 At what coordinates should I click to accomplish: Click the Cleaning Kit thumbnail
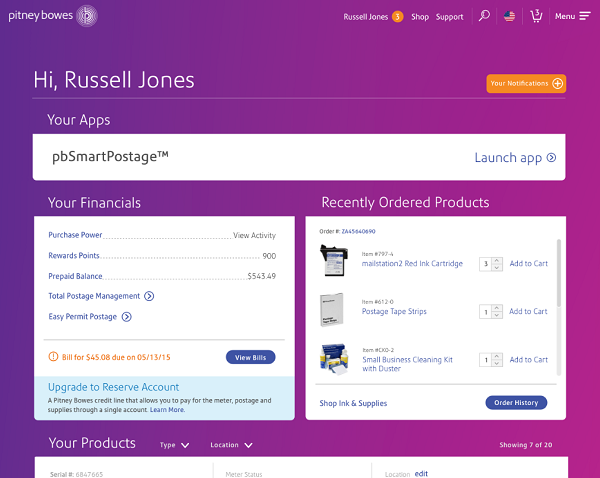(x=335, y=359)
